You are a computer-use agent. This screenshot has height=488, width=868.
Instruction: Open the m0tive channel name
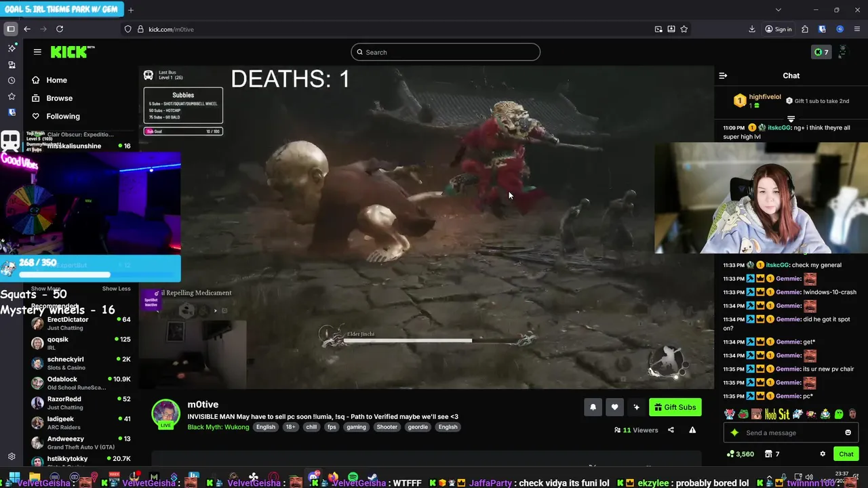[203, 405]
